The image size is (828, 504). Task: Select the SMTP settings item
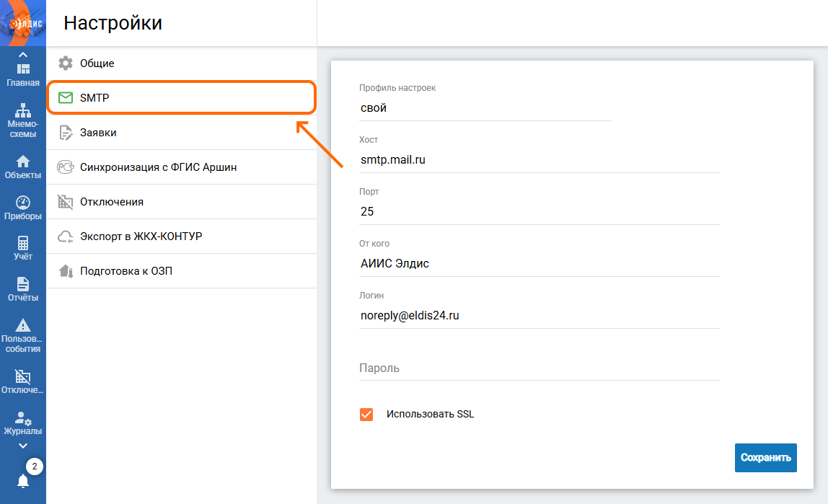tap(182, 97)
